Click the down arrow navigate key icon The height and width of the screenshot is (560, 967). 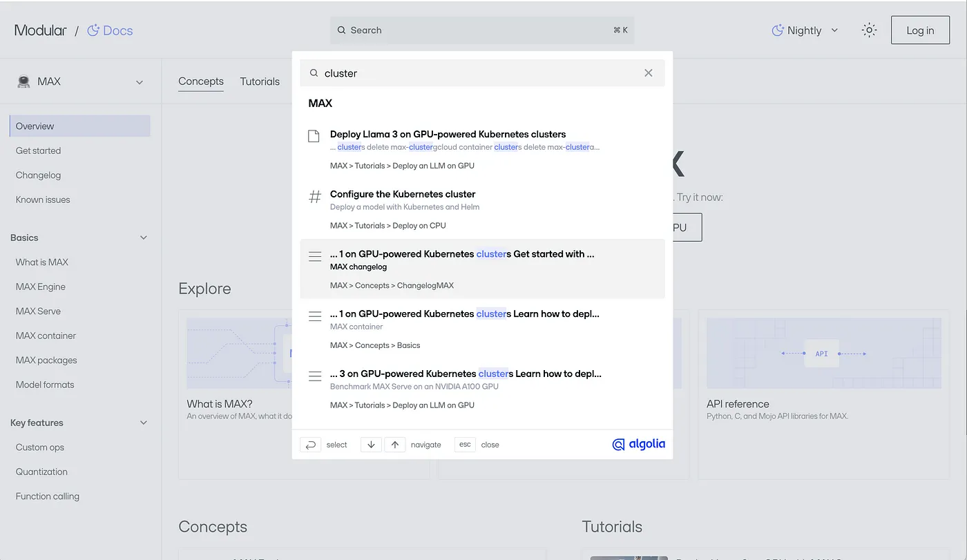[371, 445]
